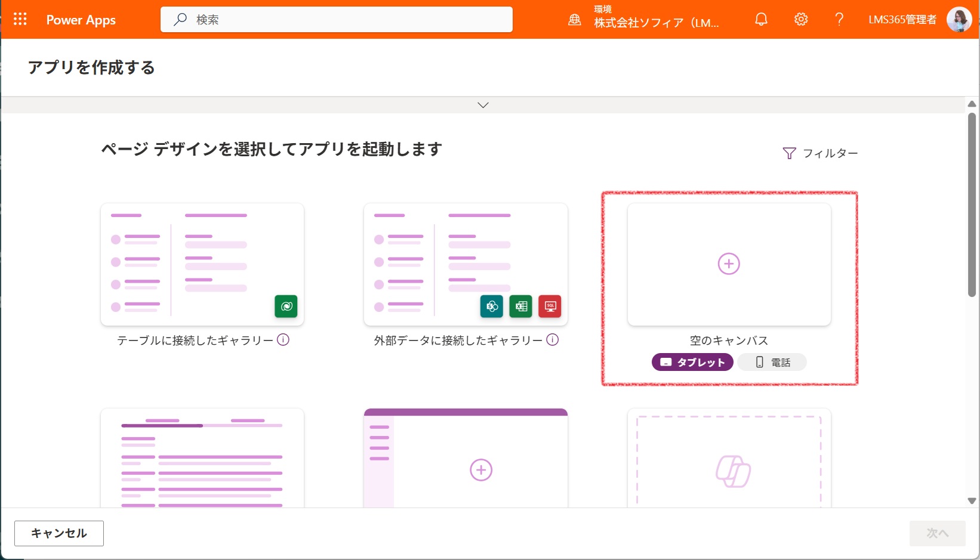Screen dimensions: 980x560
Task: Open the フィルター filter button
Action: coord(820,153)
